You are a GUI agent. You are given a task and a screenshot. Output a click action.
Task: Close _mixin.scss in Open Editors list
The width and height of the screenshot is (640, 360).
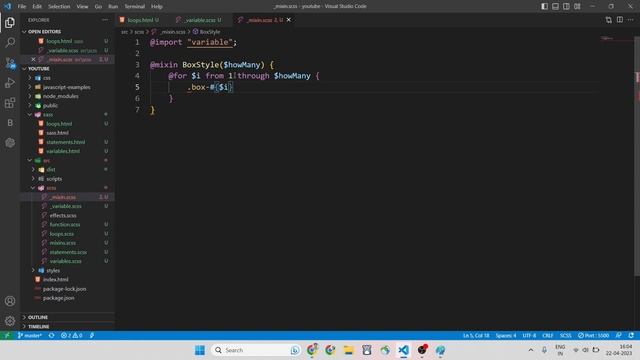[33, 60]
